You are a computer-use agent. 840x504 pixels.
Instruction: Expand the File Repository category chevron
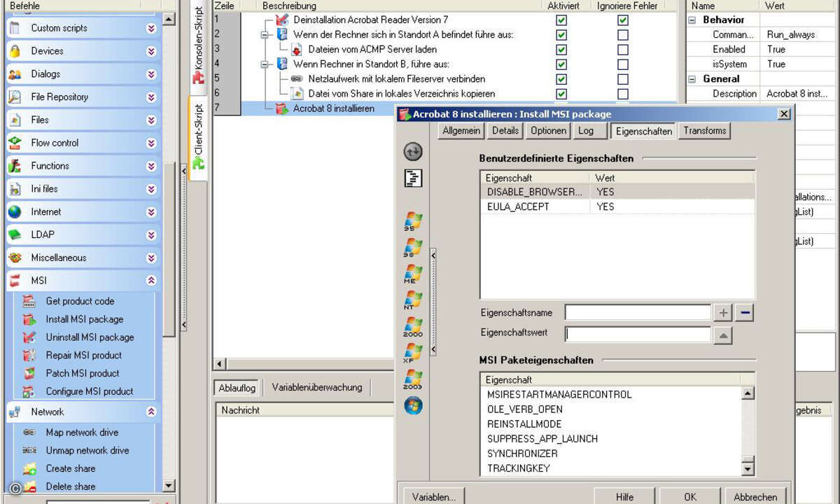coord(151,97)
